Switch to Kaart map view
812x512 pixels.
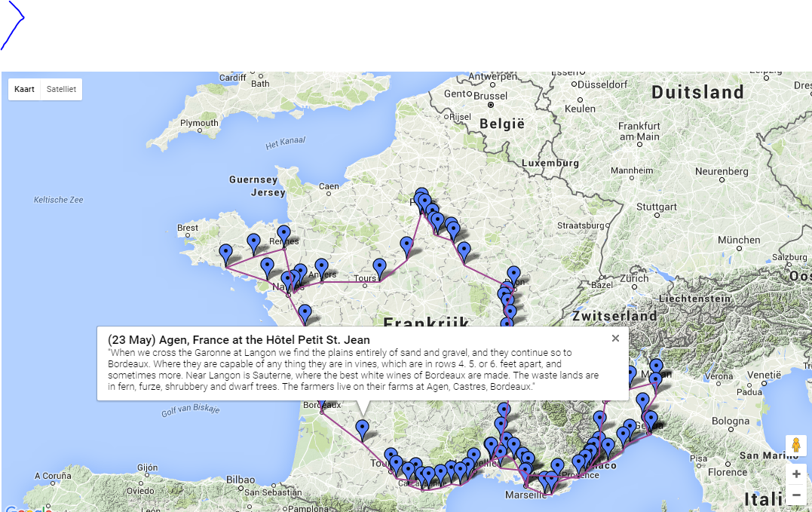point(24,89)
